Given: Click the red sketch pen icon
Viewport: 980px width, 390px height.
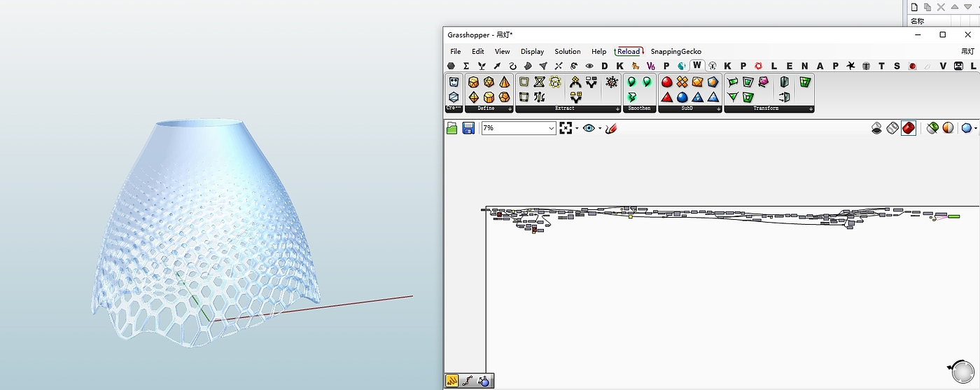Looking at the screenshot, I should (611, 128).
